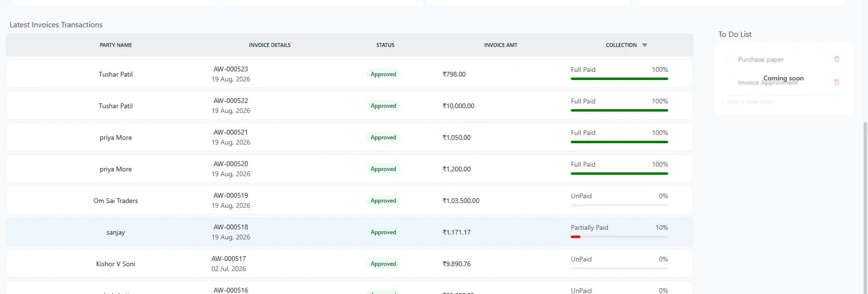Viewport: 868px width, 294px height.
Task: Click the Approved badge in Om Sai Traders row
Action: click(x=383, y=201)
